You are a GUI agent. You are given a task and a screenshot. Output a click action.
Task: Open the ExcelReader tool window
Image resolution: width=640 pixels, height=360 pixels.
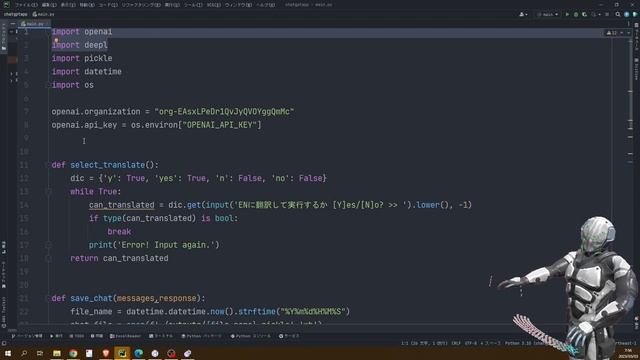[125, 336]
